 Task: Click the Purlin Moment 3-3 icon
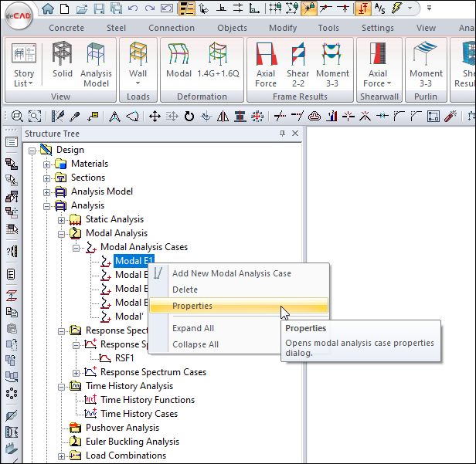(426, 64)
